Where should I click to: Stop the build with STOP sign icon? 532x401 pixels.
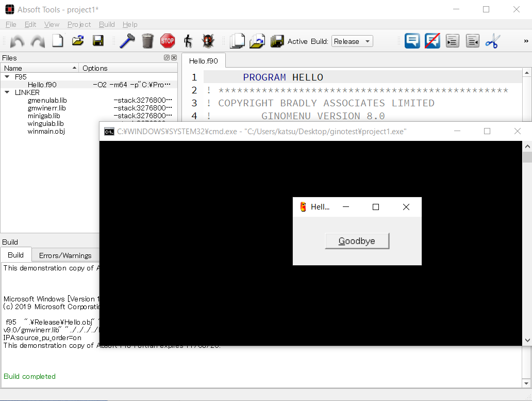[x=167, y=41]
